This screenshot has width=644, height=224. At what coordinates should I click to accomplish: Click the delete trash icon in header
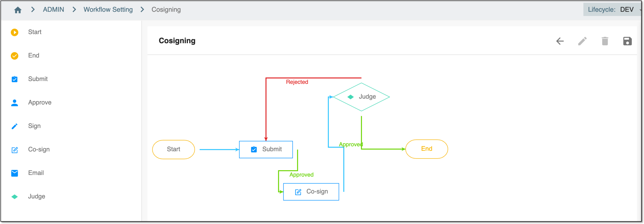coord(605,41)
